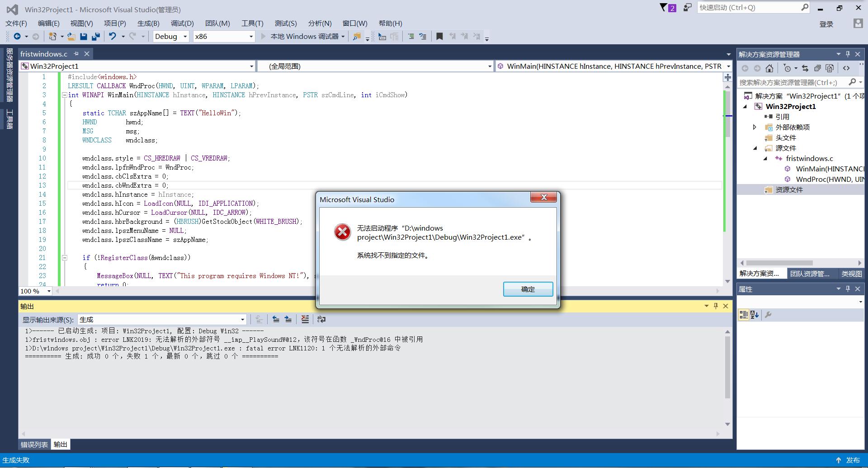
Task: Click the Categorized view icon in Properties panel
Action: click(x=744, y=315)
